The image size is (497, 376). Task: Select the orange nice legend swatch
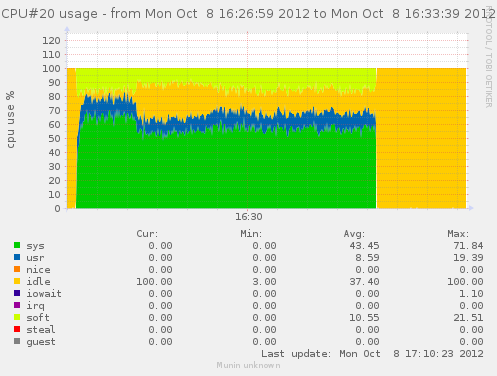point(17,269)
